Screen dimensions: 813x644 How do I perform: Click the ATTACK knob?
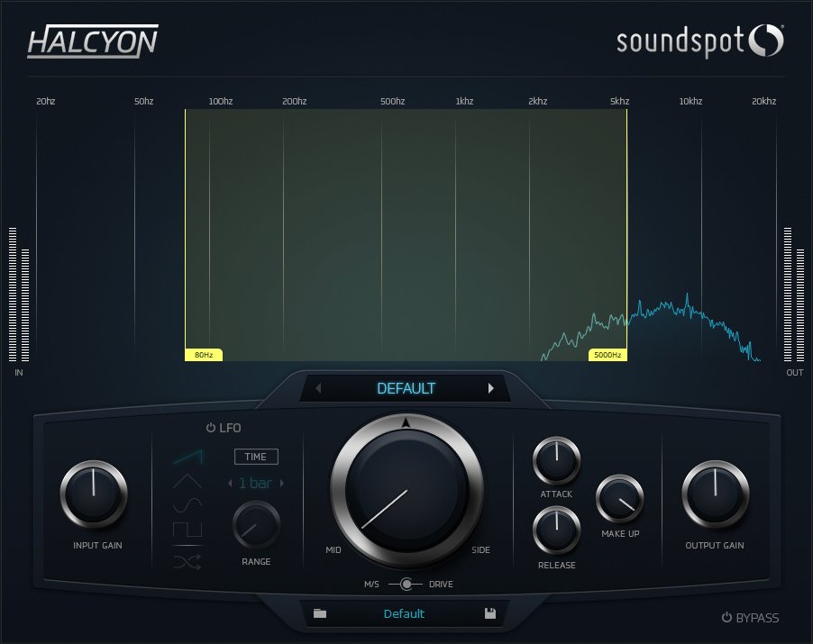556,460
